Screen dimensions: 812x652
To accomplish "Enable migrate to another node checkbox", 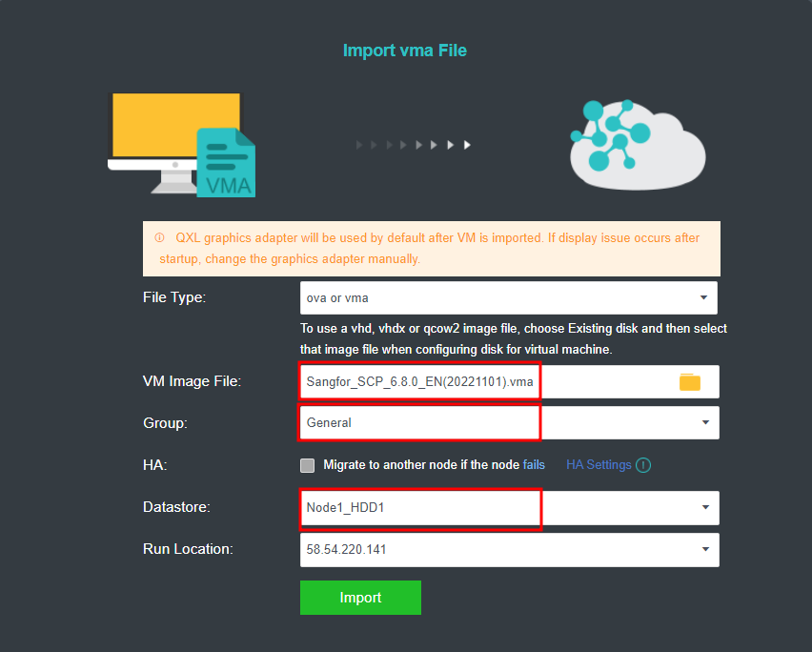I will (x=307, y=465).
